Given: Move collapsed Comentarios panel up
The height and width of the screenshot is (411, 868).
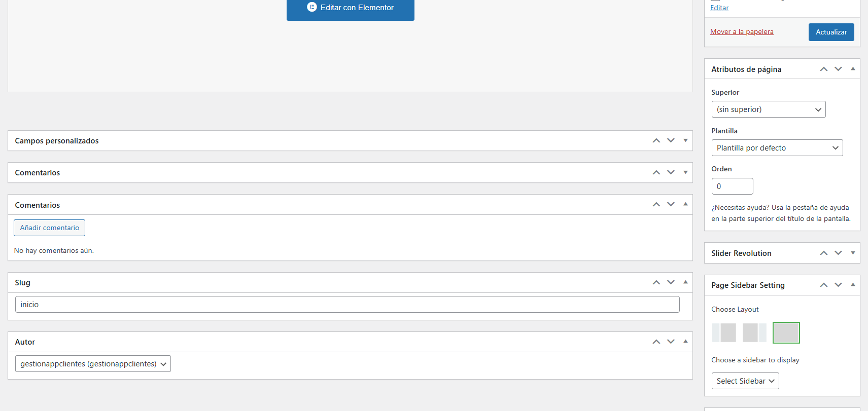Looking at the screenshot, I should click(656, 172).
